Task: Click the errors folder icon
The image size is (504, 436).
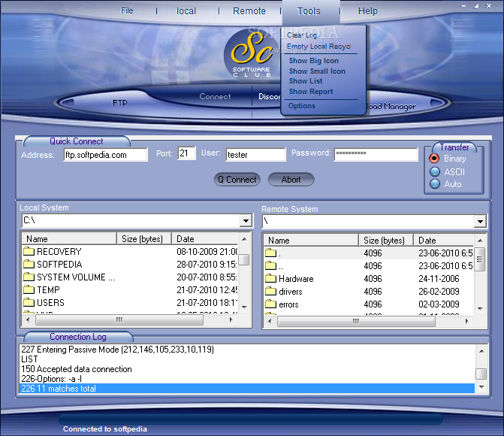Action: [270, 304]
